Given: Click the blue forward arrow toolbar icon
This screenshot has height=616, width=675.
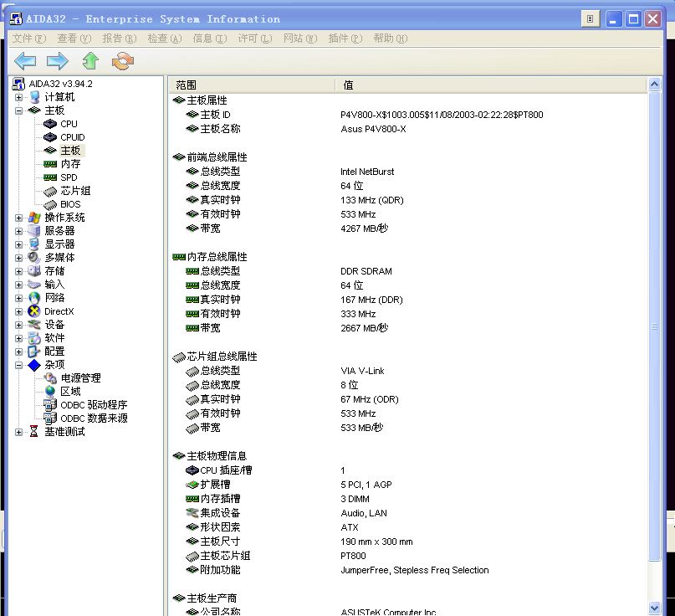Looking at the screenshot, I should click(57, 60).
